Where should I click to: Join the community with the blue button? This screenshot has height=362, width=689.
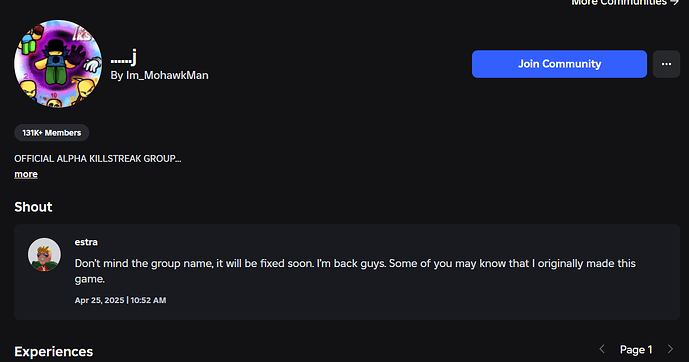click(x=559, y=64)
